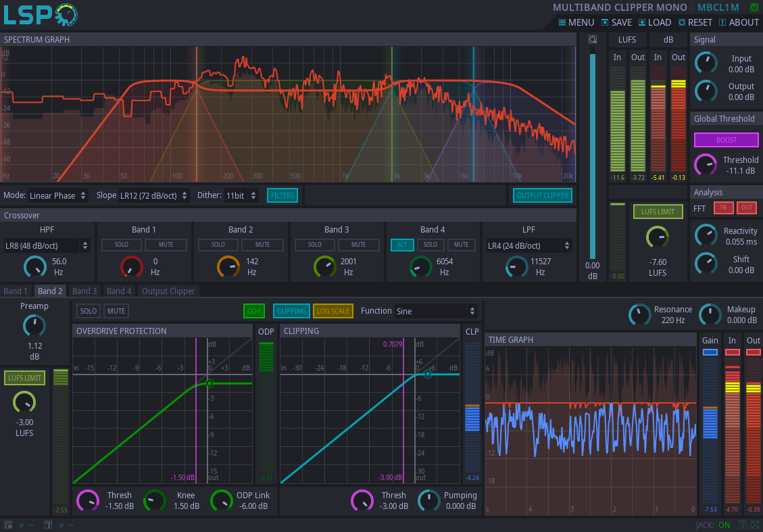
Task: Toggle the Band 2 tab SOLO button
Action: 88,311
